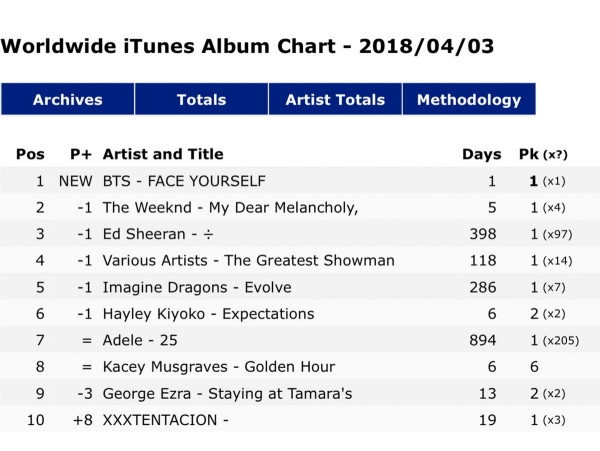Click the Days column header
Image resolution: width=600 pixels, height=451 pixels.
(x=481, y=155)
